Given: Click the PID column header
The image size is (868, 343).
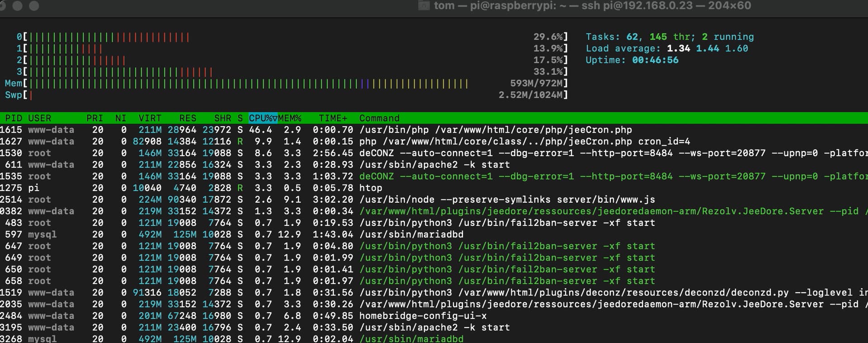Looking at the screenshot, I should point(14,118).
